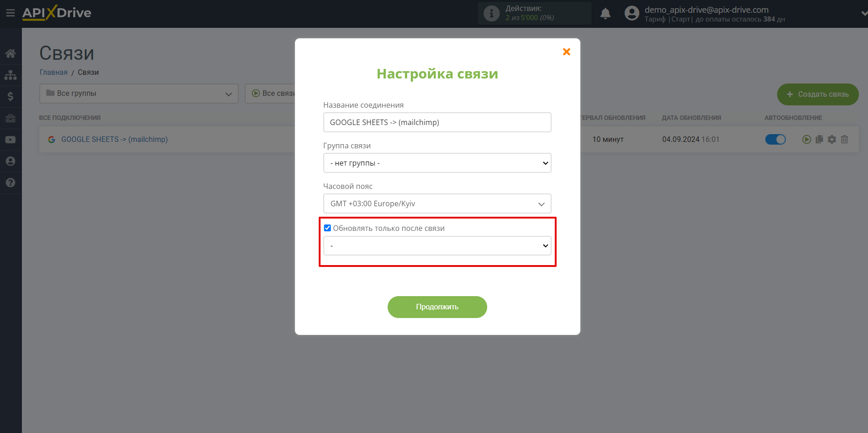This screenshot has height=433, width=868.
Task: Click the 10 минут interval value
Action: [608, 139]
